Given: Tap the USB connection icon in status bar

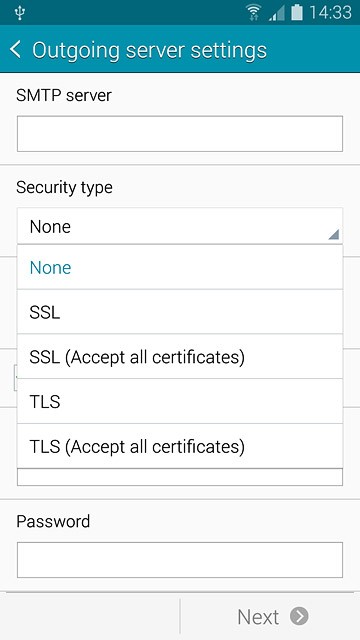Looking at the screenshot, I should (x=19, y=13).
